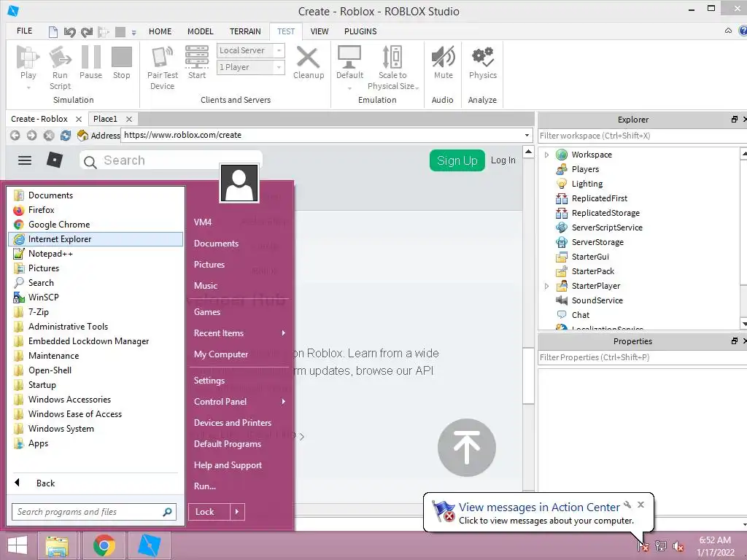
Task: Open the address bar dropdown arrow
Action: (527, 135)
